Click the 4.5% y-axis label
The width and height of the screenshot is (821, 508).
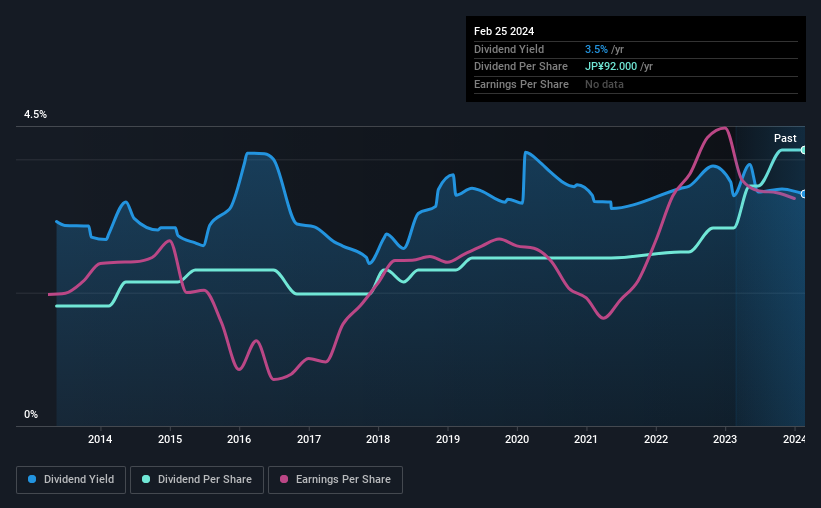[35, 114]
